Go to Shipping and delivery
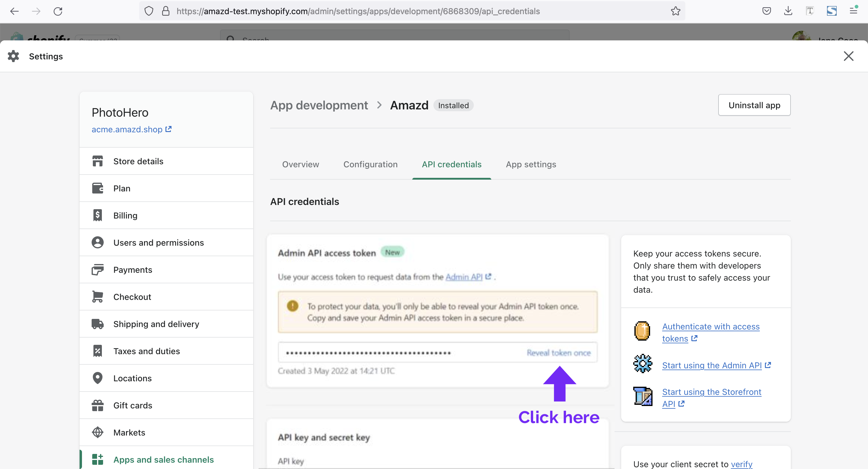Screen dimensions: 868x469 click(166, 324)
